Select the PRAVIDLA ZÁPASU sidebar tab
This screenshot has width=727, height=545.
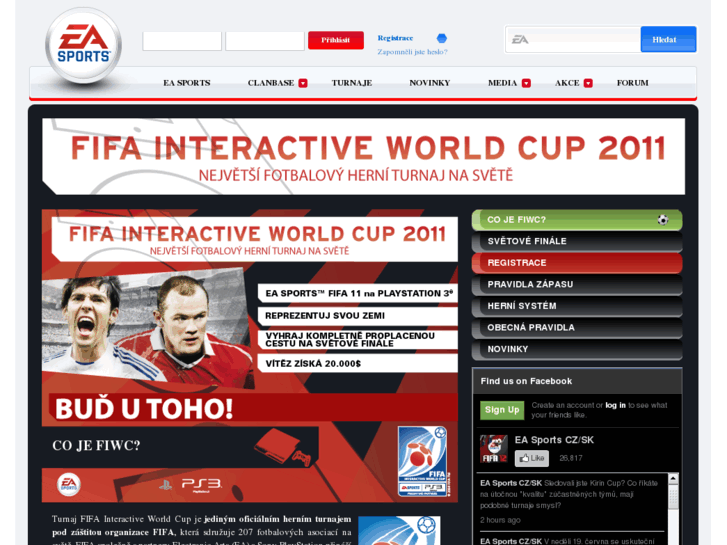pos(577,284)
